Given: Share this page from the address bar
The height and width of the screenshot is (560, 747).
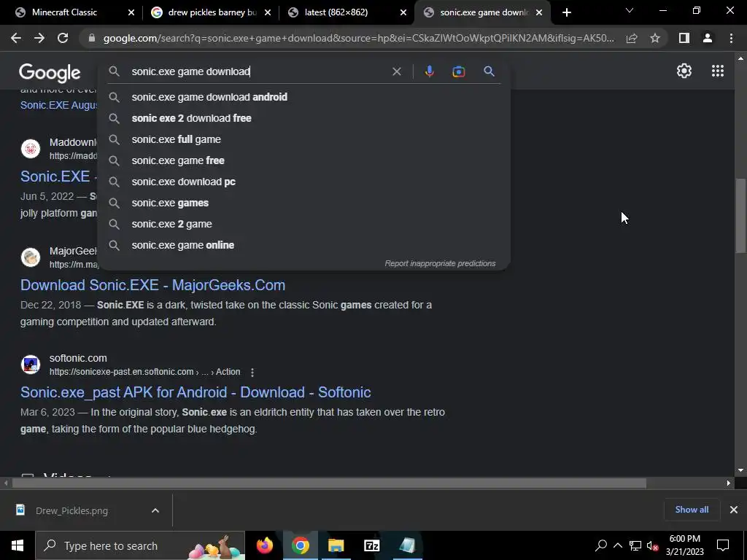Looking at the screenshot, I should pyautogui.click(x=632, y=38).
